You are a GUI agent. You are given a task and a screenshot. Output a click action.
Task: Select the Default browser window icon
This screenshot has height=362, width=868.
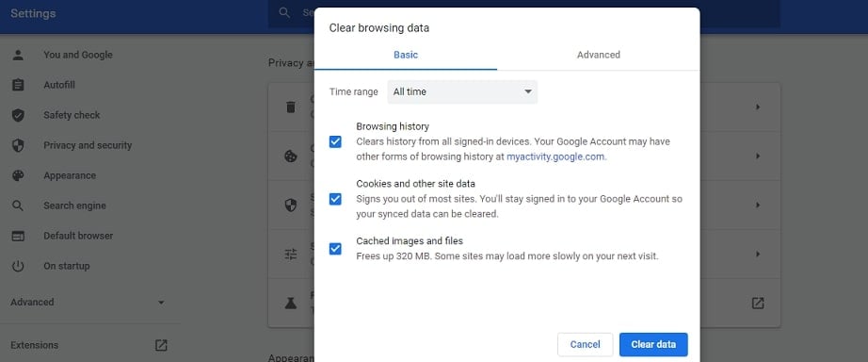tap(18, 236)
